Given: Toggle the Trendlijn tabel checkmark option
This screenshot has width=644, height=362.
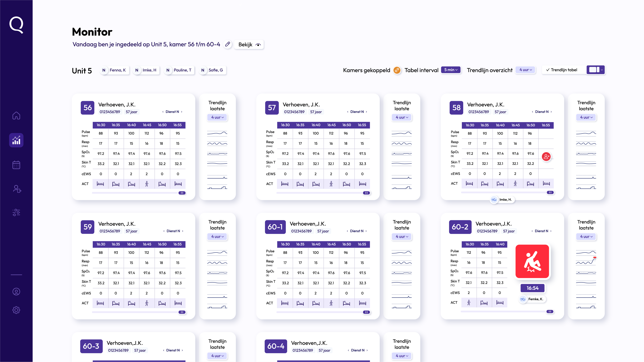Looking at the screenshot, I should click(x=562, y=70).
